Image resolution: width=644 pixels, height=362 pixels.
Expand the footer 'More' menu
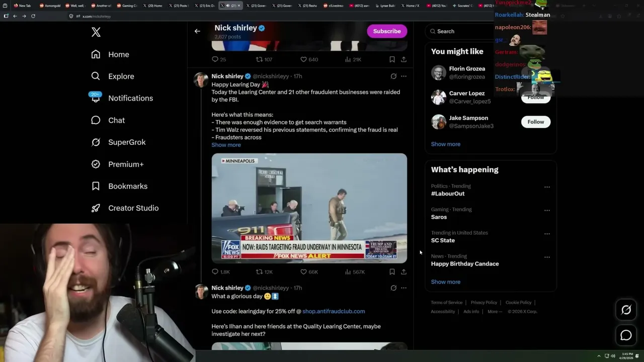click(x=494, y=312)
